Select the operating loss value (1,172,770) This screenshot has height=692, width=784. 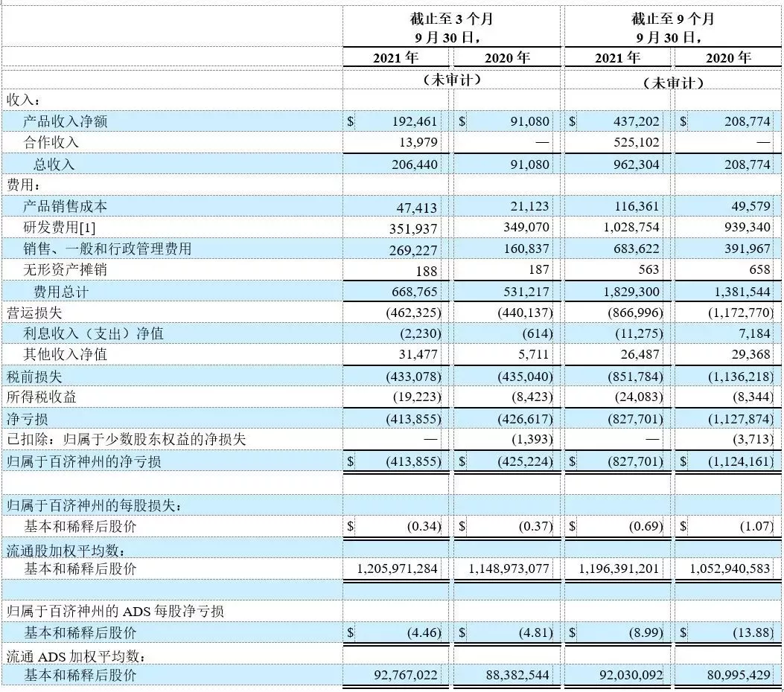pos(741,313)
